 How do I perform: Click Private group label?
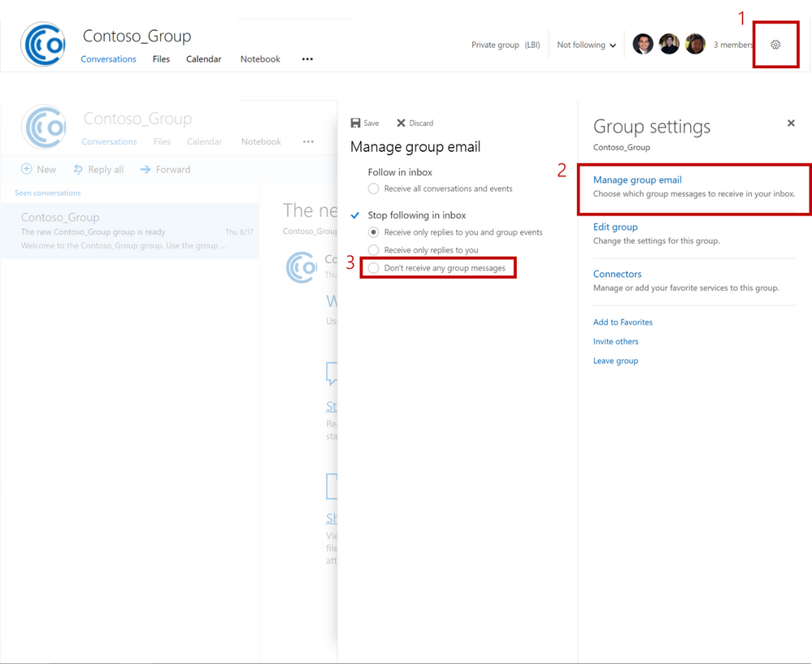495,45
